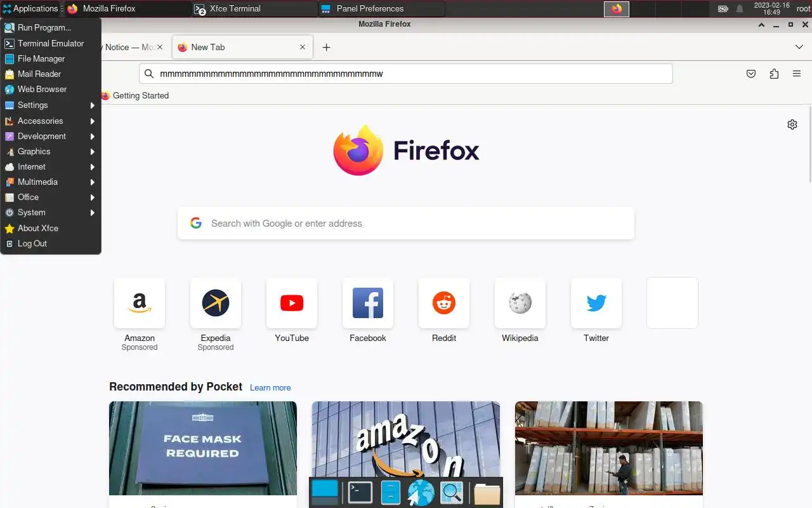Select Web Browser menu entry
812x508 pixels.
tap(51, 89)
